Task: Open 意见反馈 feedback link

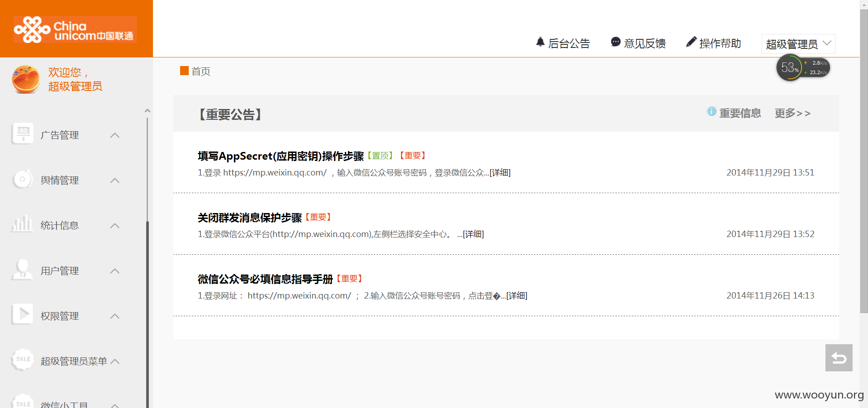Action: 644,43
